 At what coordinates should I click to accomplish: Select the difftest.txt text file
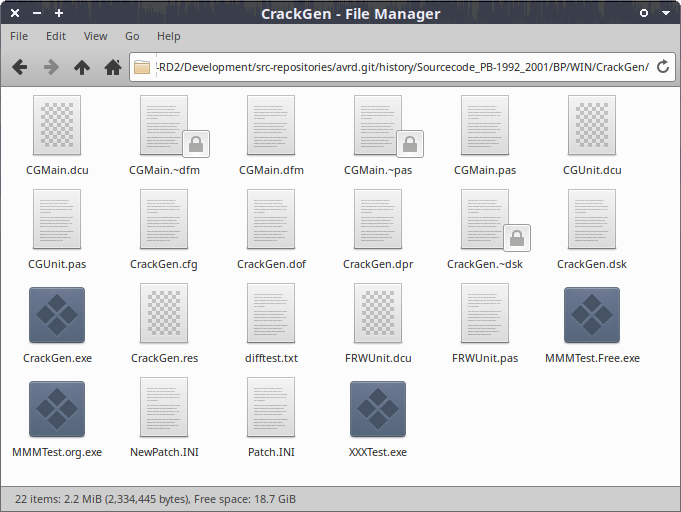coord(271,315)
